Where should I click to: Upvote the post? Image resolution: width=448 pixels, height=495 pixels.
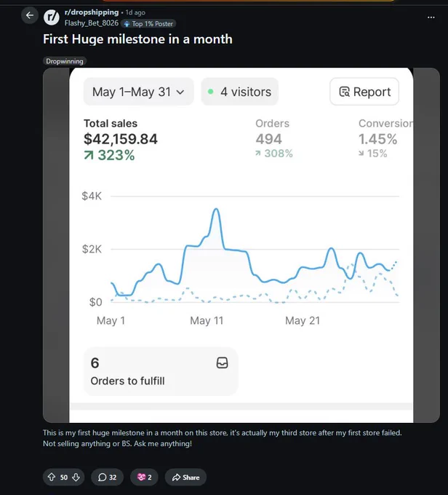tap(52, 477)
